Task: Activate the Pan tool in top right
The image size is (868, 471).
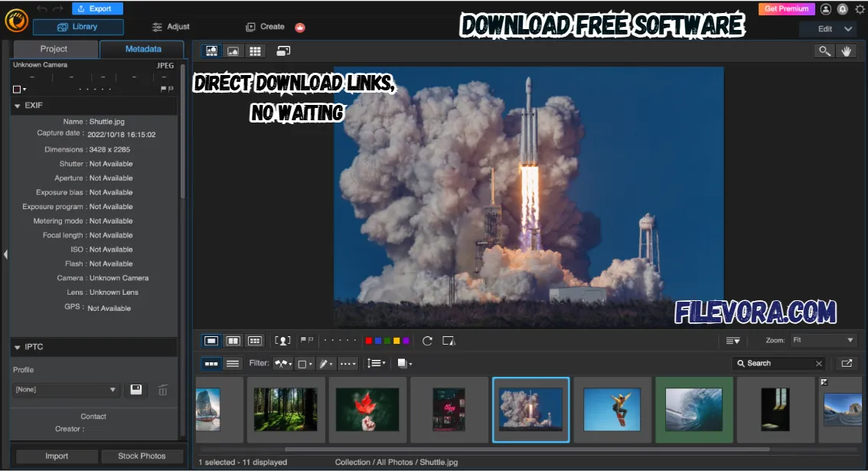Action: point(847,51)
